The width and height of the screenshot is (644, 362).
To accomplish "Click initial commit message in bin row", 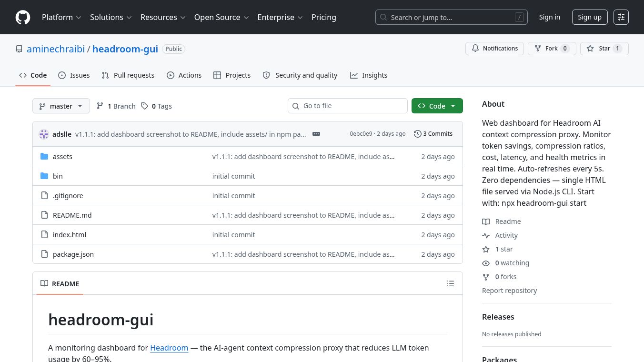I will point(233,176).
